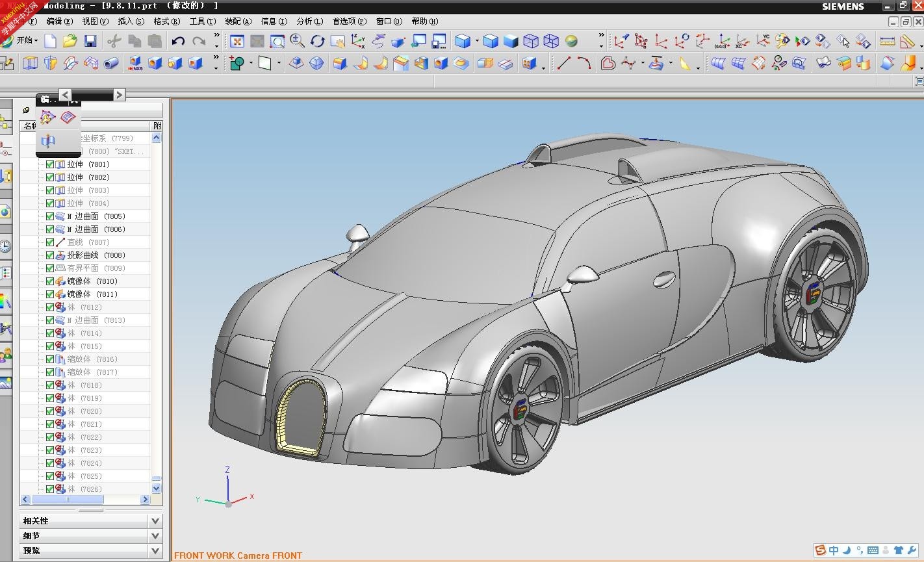Click the NX5 legacy feature icon
Image resolution: width=924 pixels, height=562 pixels.
135,63
